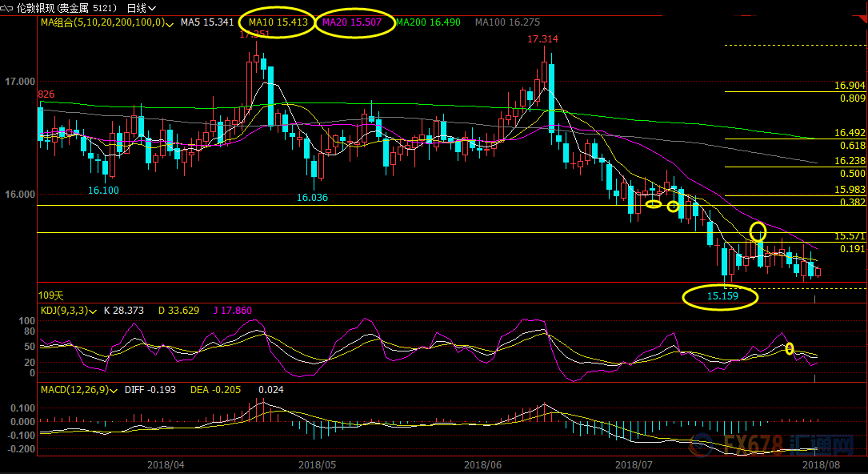This screenshot has height=474, width=868.
Task: Click the 0.382 Fibonacci ratio label
Action: click(853, 202)
